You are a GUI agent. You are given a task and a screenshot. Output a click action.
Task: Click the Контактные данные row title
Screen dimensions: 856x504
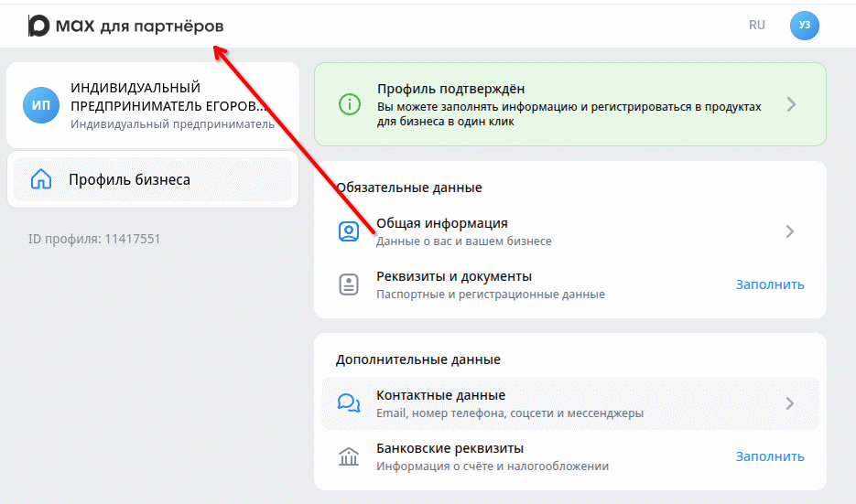[440, 395]
